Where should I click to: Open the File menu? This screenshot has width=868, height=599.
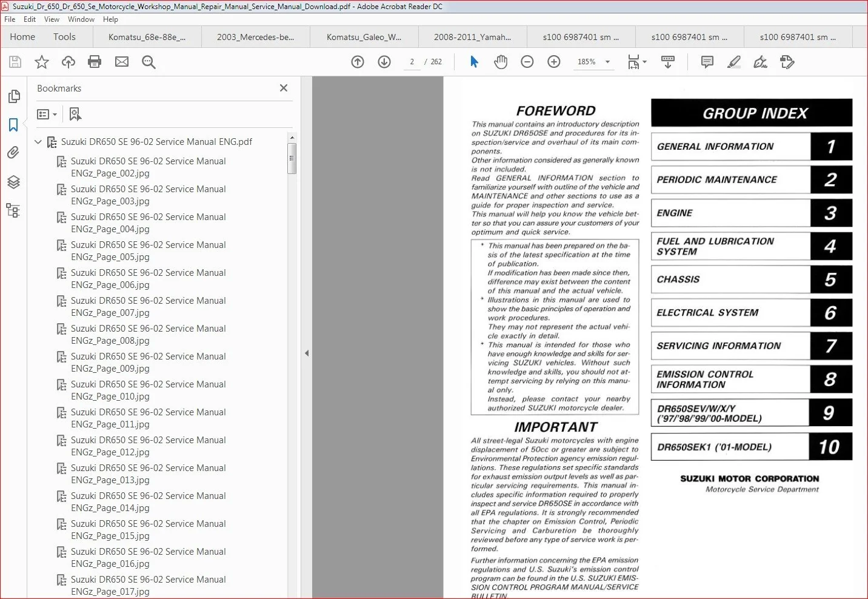tap(10, 19)
